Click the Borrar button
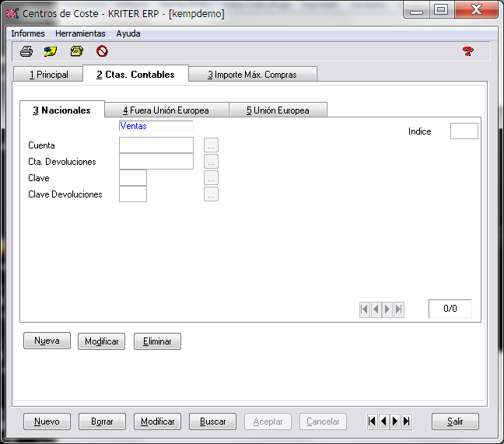This screenshot has width=504, height=444. click(102, 421)
